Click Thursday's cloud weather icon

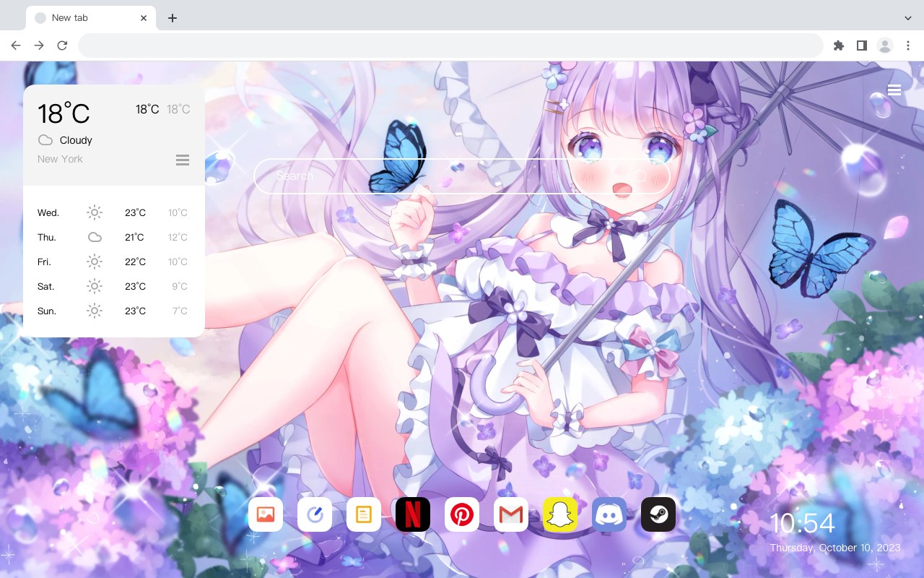(95, 237)
